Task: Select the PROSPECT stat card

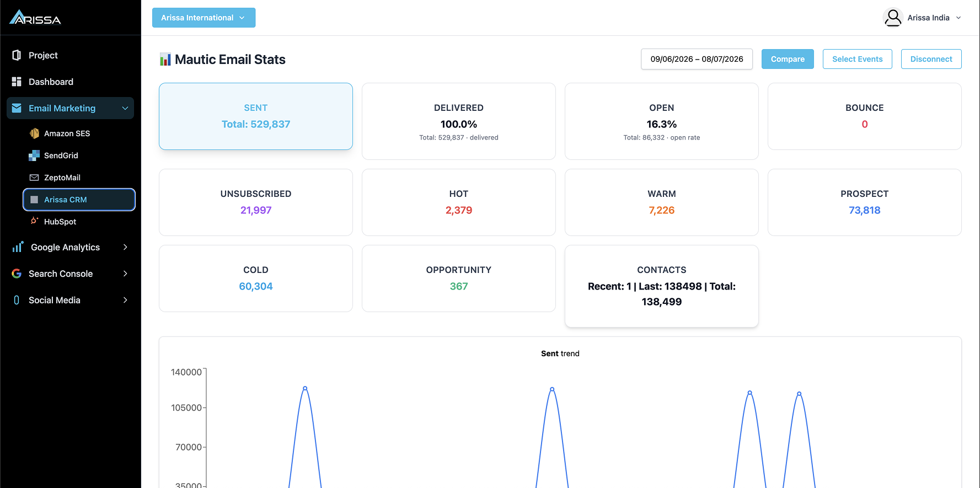Action: point(865,202)
